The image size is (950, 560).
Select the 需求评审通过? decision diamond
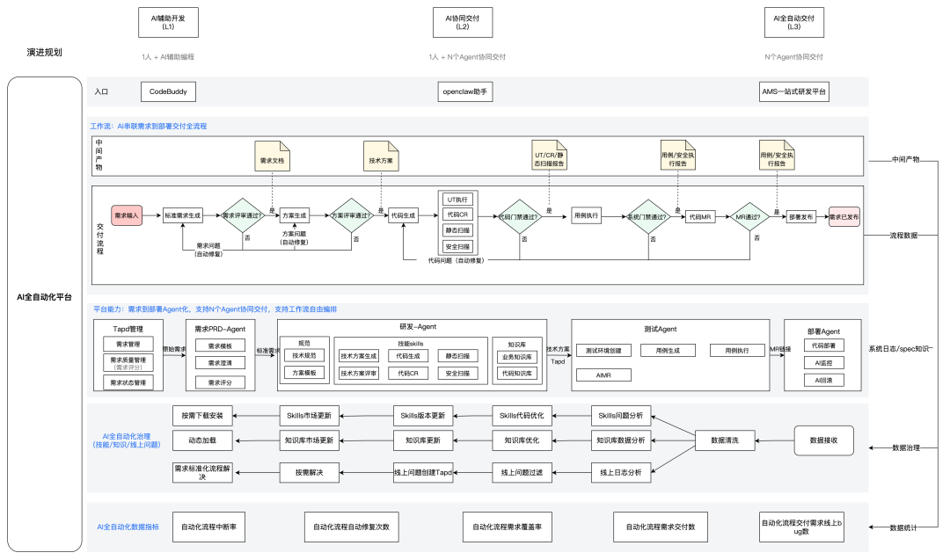(243, 215)
